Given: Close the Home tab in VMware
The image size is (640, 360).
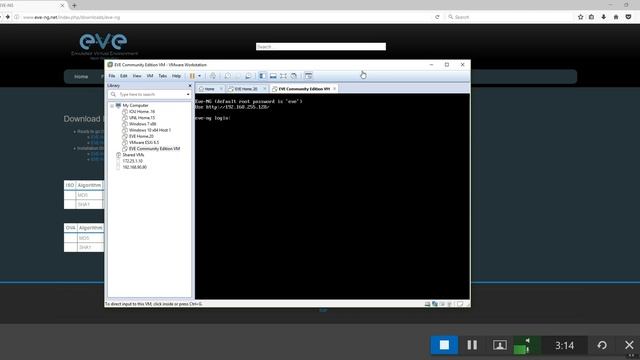Looking at the screenshot, I should point(221,89).
